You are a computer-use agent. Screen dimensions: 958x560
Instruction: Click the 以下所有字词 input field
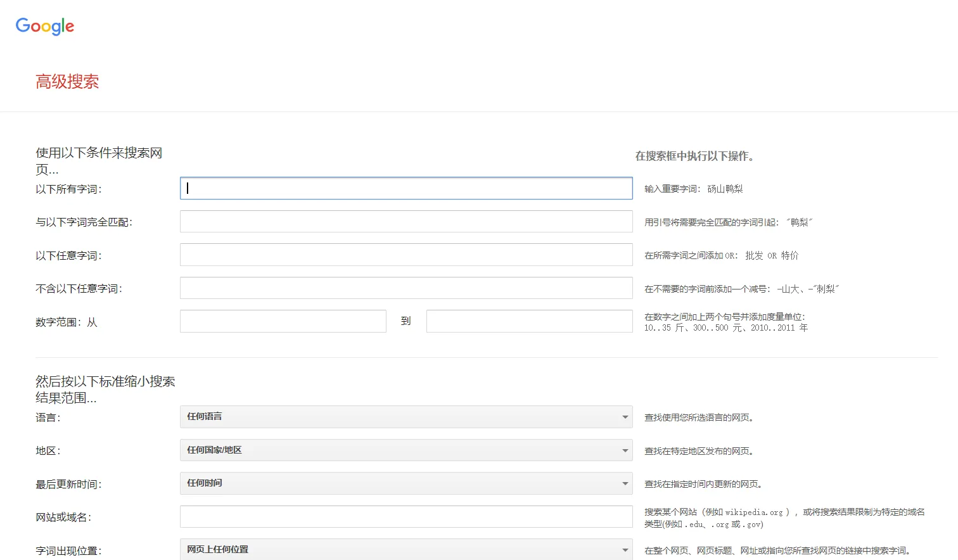click(406, 188)
